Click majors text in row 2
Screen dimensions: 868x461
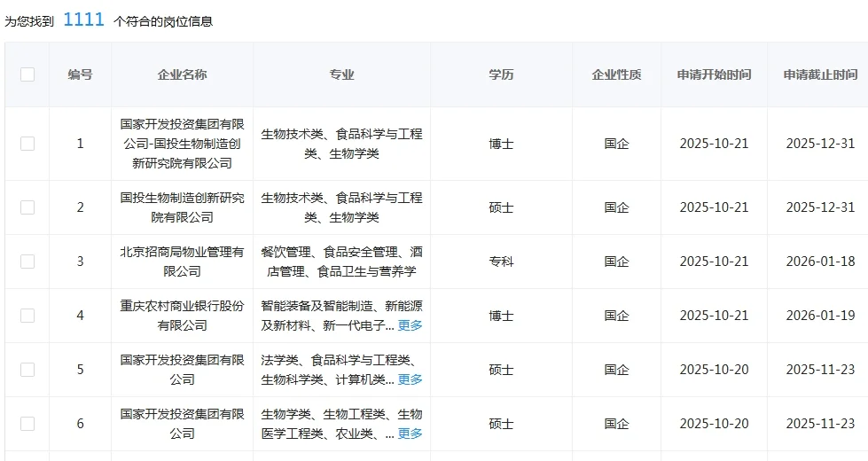click(341, 207)
